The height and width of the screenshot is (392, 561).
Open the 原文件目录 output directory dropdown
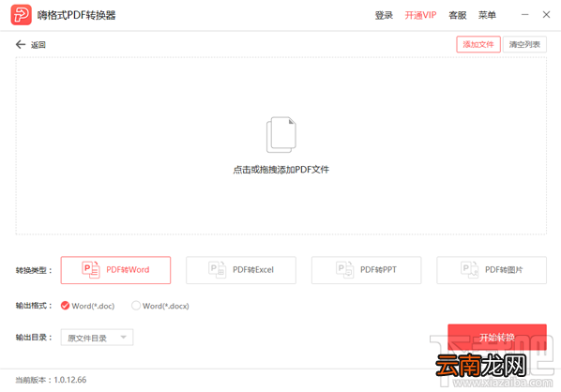click(97, 338)
